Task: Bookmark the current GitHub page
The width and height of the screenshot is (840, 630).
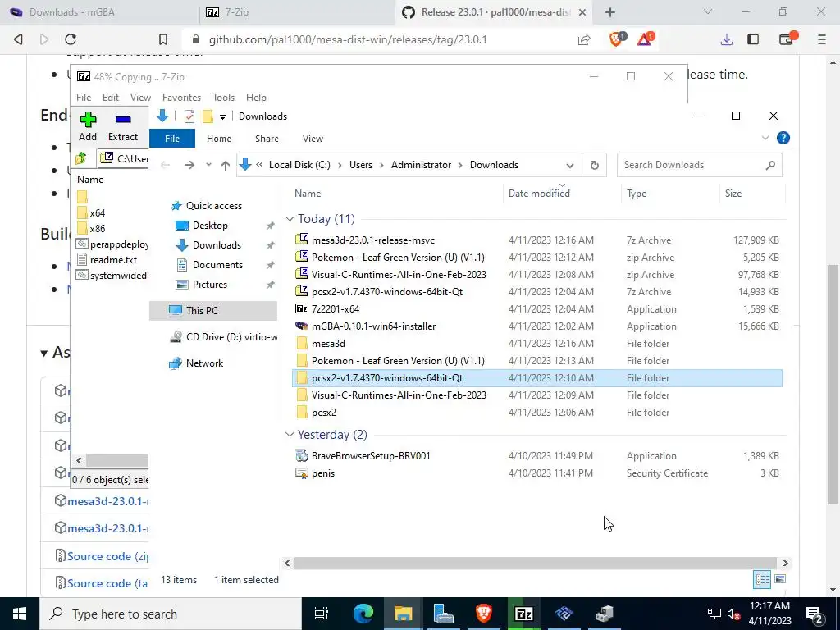Action: 163,39
